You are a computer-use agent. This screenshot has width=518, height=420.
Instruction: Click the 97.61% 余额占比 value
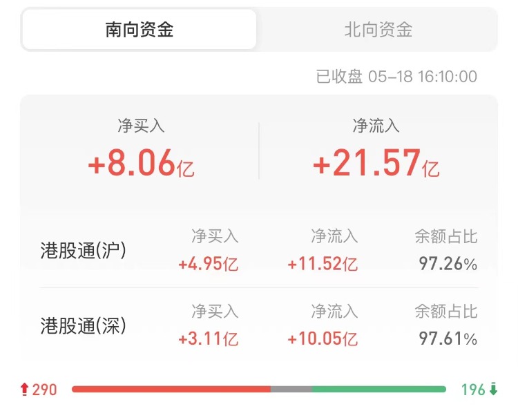448,338
